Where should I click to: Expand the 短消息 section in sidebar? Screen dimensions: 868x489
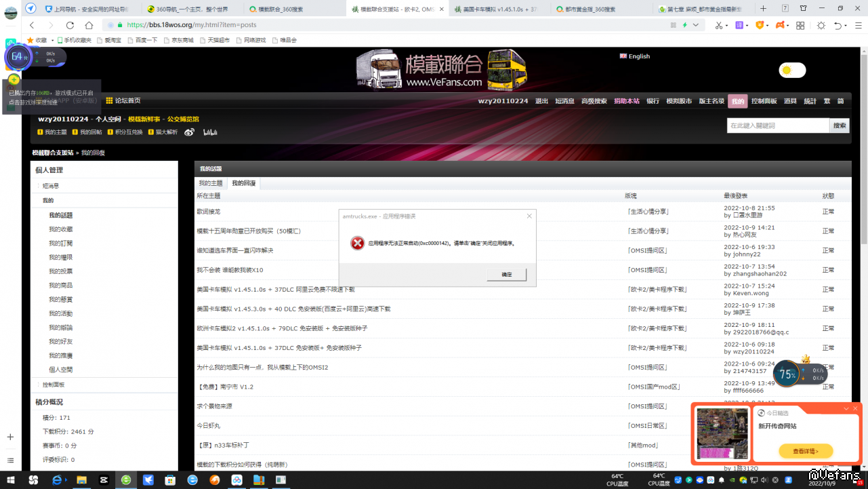coord(51,186)
